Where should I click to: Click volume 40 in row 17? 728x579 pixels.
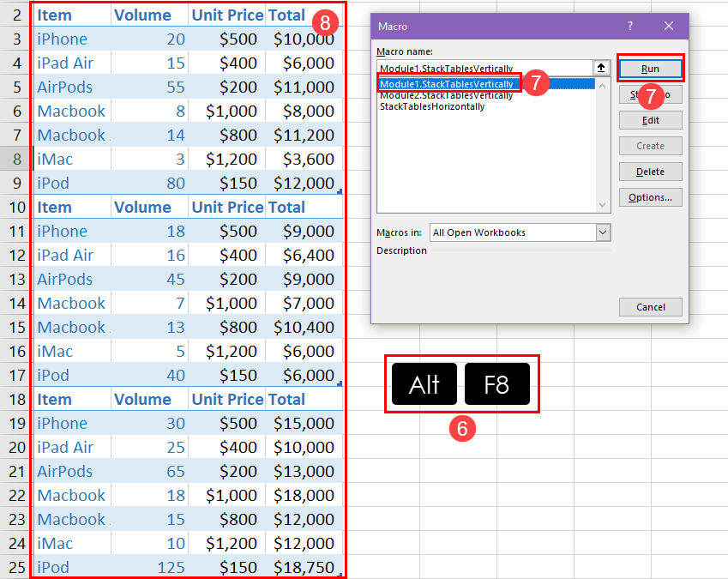coord(150,375)
